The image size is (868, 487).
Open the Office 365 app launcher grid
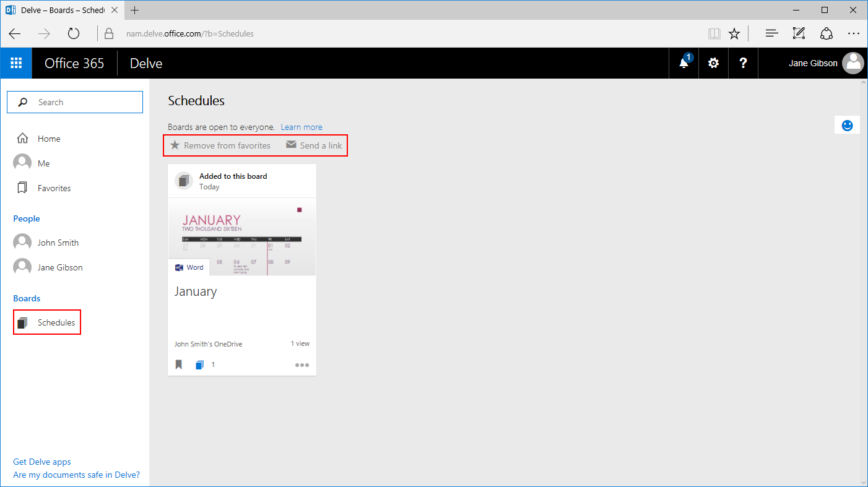(16, 63)
